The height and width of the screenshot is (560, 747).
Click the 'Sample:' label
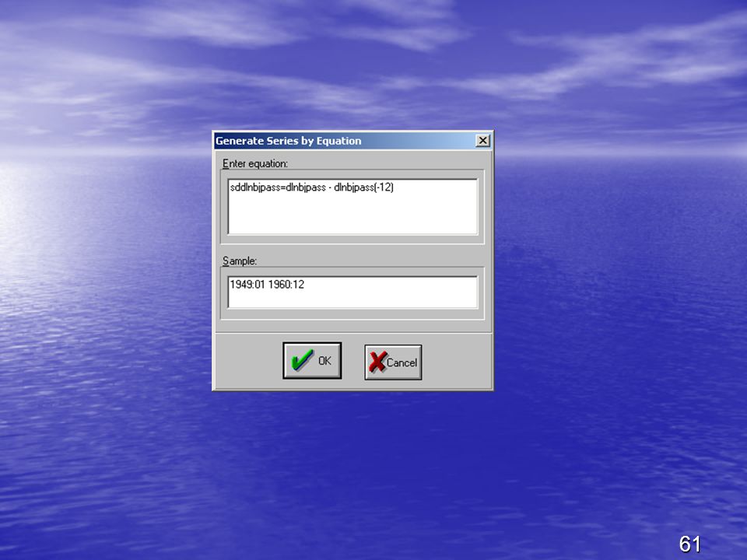(x=240, y=261)
